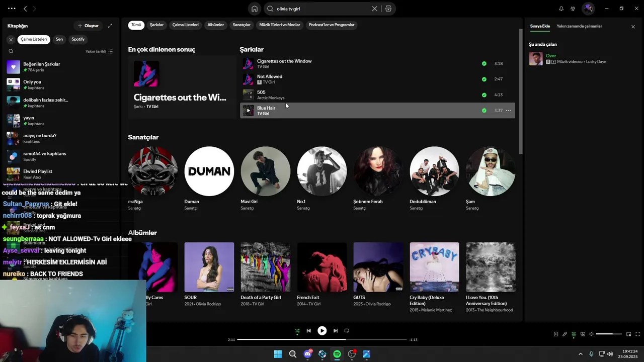Enter full screen mode icon
The height and width of the screenshot is (362, 644).
coord(637,334)
